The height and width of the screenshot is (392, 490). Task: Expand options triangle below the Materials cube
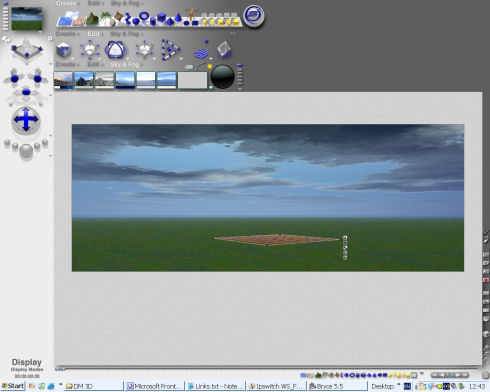pyautogui.click(x=72, y=59)
